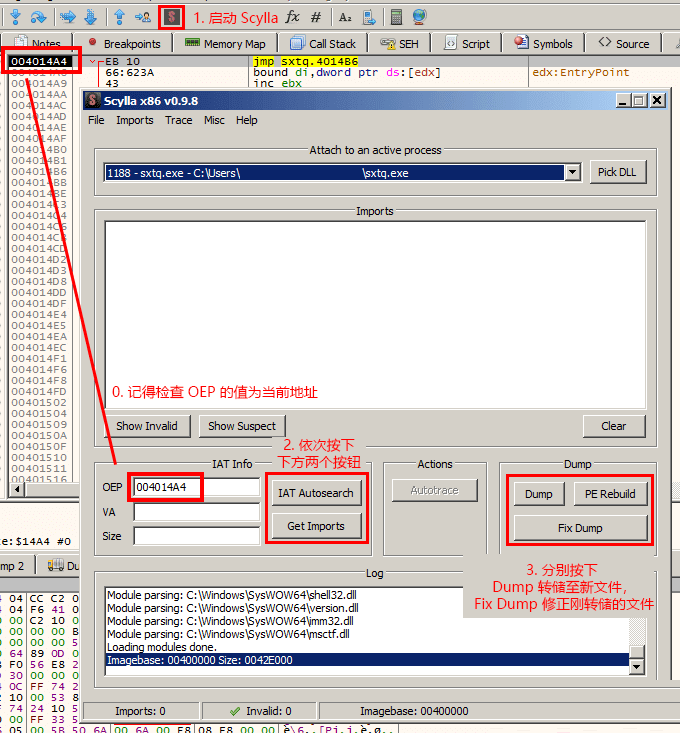Click the Get Imports button
This screenshot has height=733, width=680.
pos(316,526)
